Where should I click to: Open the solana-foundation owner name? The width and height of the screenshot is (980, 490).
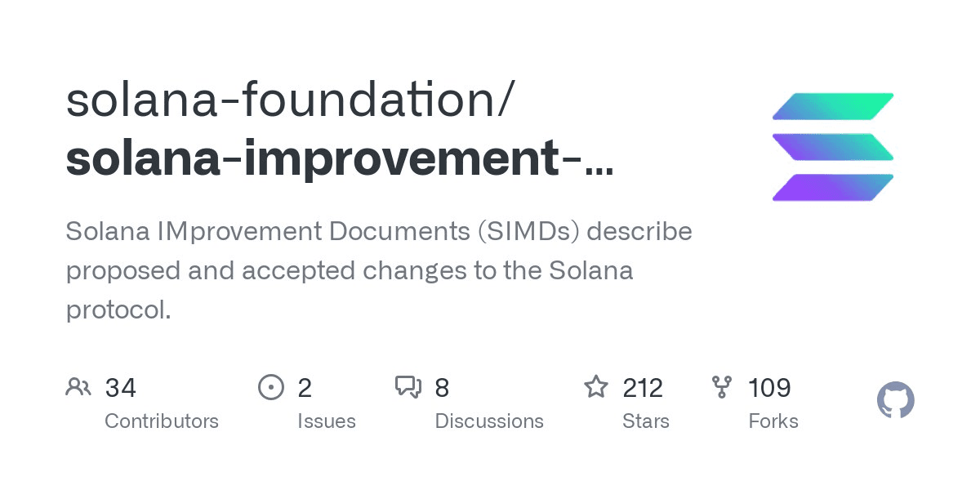click(290, 100)
